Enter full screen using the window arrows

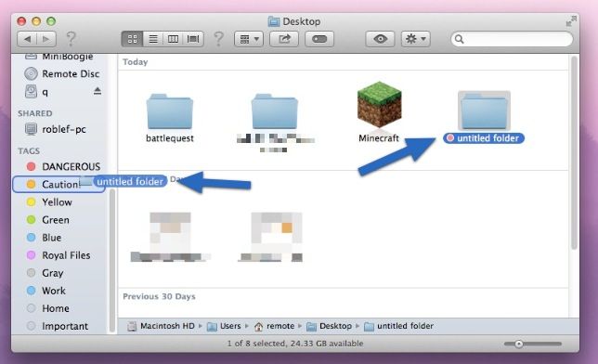[x=570, y=21]
